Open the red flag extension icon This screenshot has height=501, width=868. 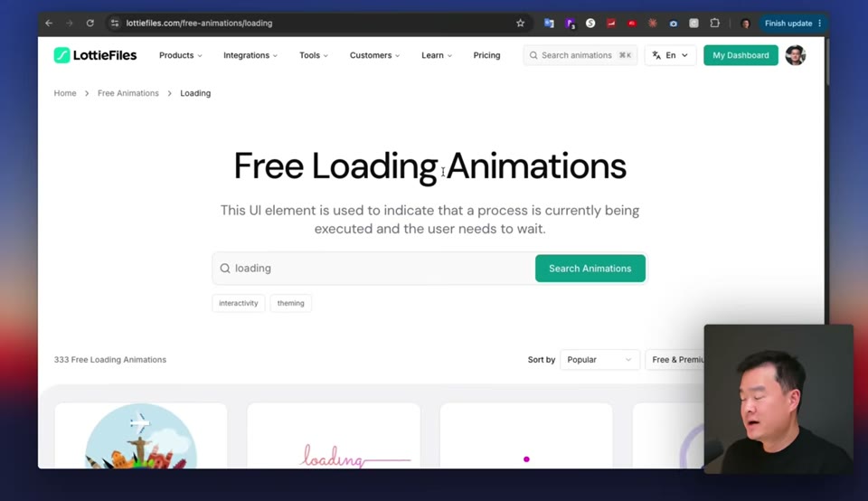[x=611, y=24]
